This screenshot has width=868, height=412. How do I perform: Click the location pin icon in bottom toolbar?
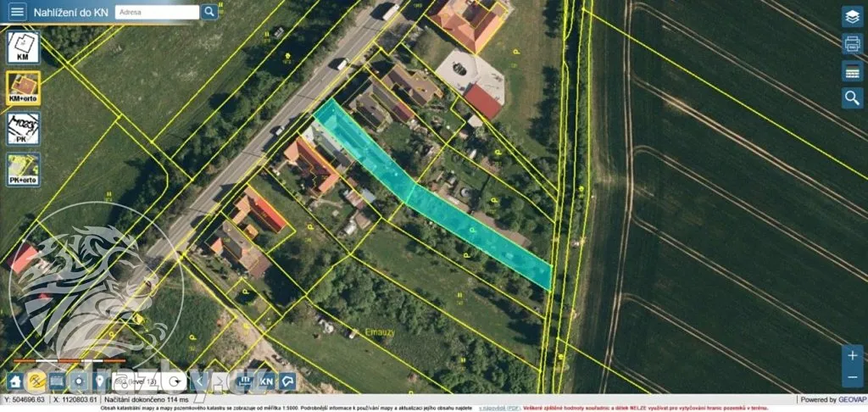[x=99, y=381]
